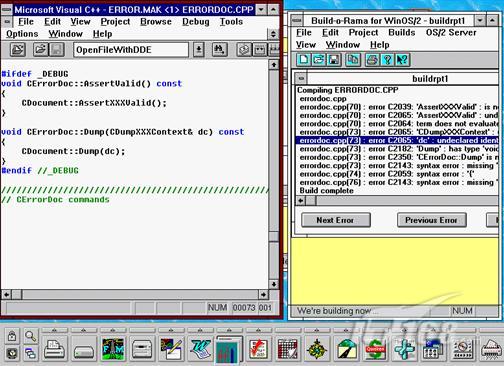Select the highlighted error C2065 'dc' undeclared line
This screenshot has height=366, width=504.
point(397,141)
